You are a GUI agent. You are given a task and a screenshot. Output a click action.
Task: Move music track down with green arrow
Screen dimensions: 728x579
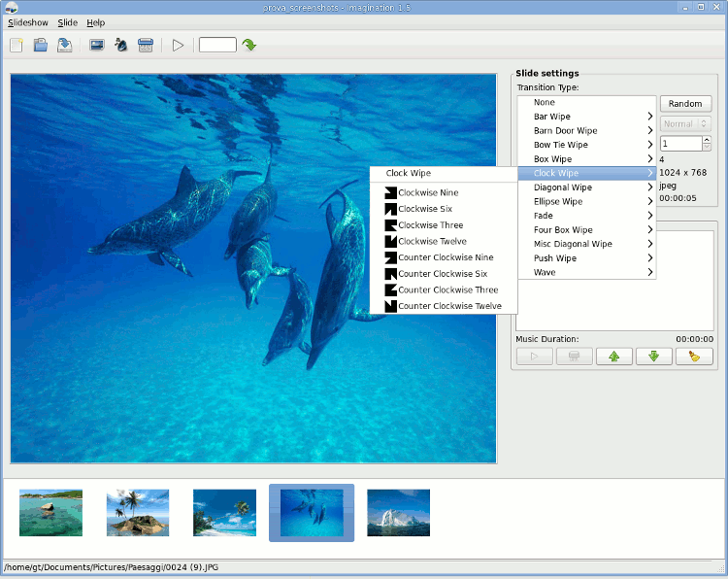(x=653, y=357)
